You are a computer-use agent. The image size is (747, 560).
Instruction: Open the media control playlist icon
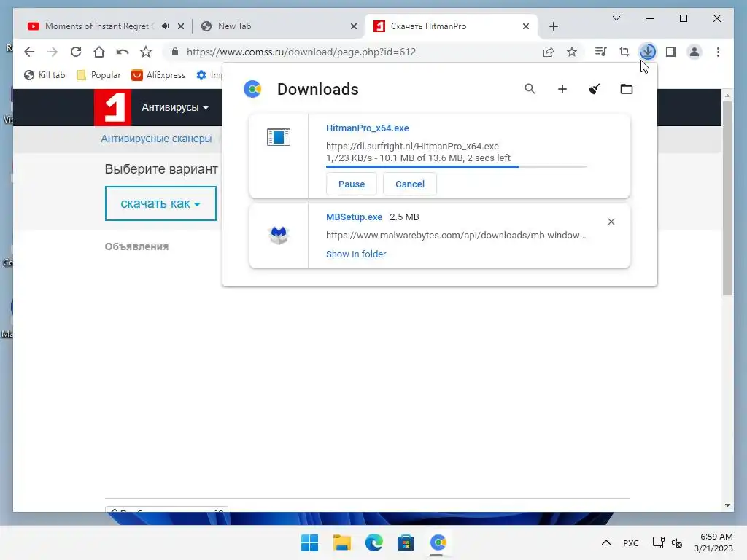601,52
